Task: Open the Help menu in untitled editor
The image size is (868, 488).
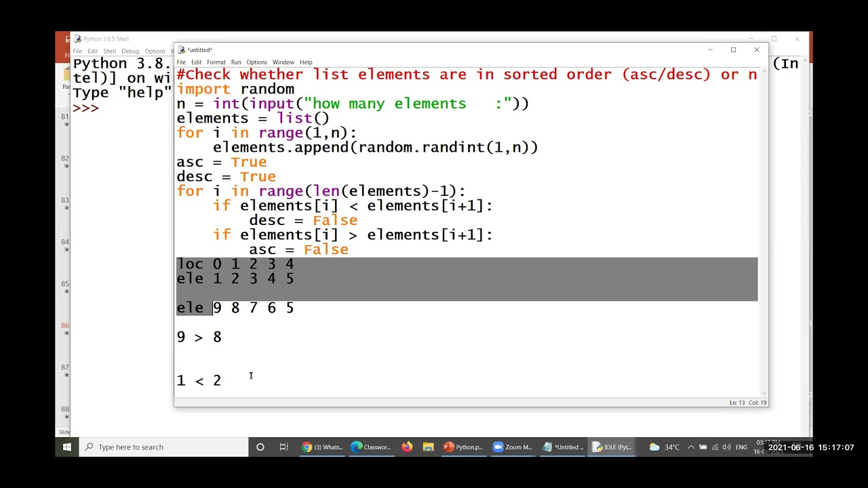Action: [306, 62]
